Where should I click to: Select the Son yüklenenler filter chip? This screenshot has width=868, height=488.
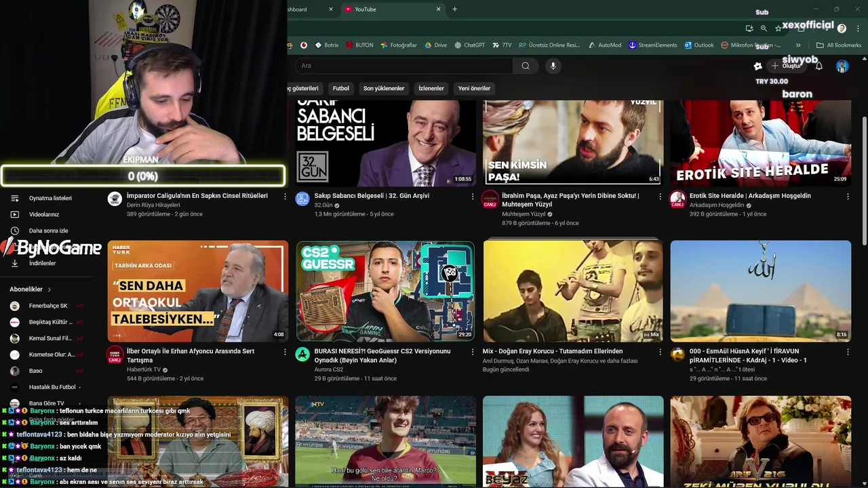point(384,88)
